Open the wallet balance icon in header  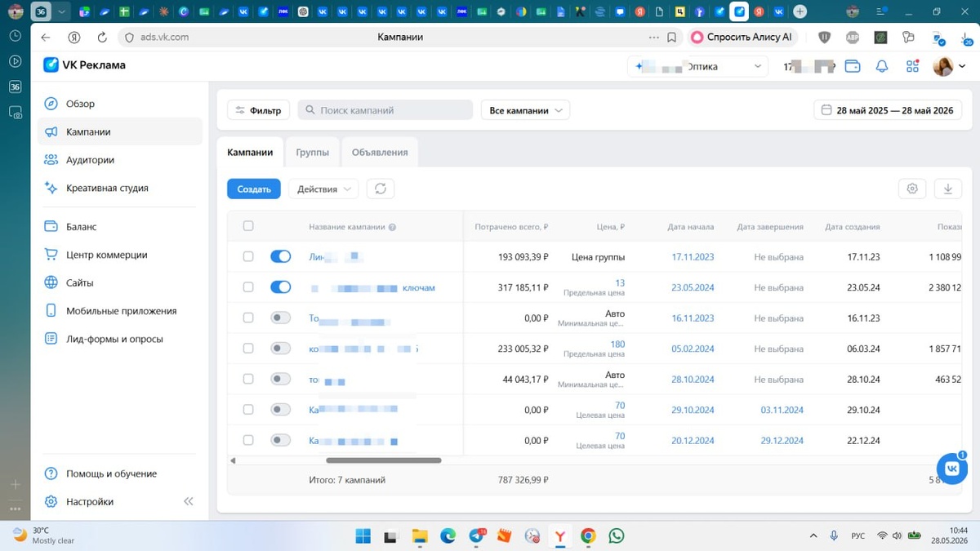click(853, 66)
